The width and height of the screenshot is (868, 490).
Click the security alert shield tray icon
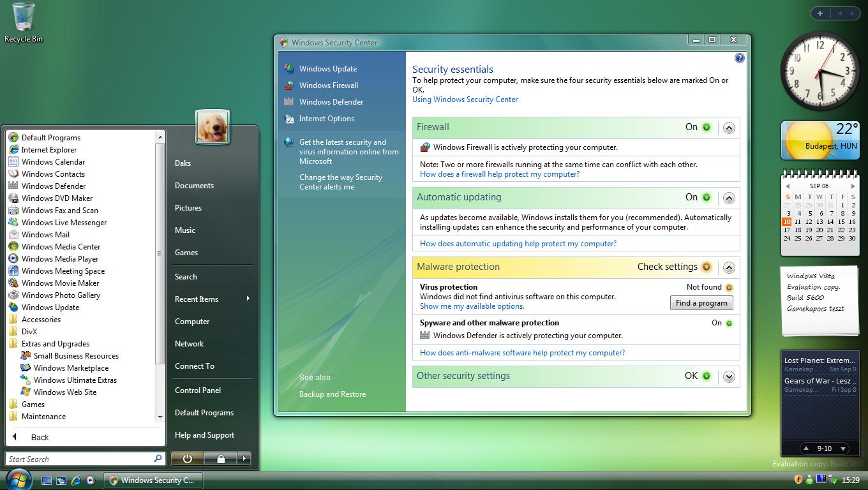point(798,479)
